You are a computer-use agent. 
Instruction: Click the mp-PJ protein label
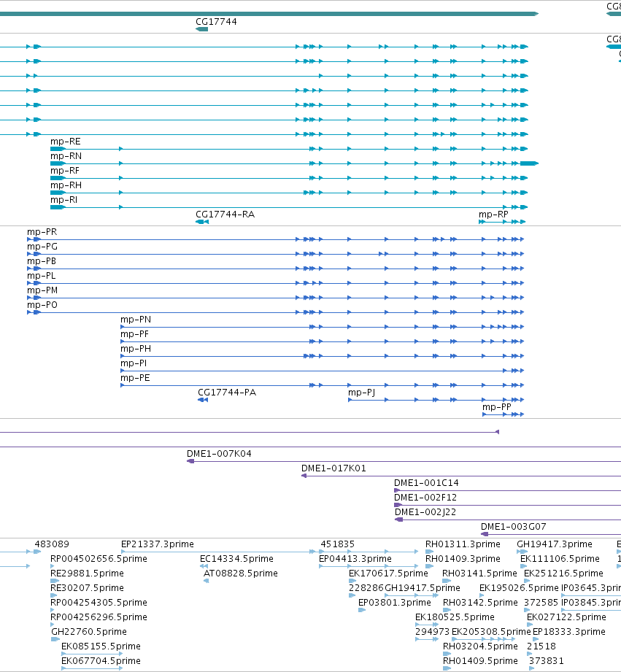click(x=361, y=392)
